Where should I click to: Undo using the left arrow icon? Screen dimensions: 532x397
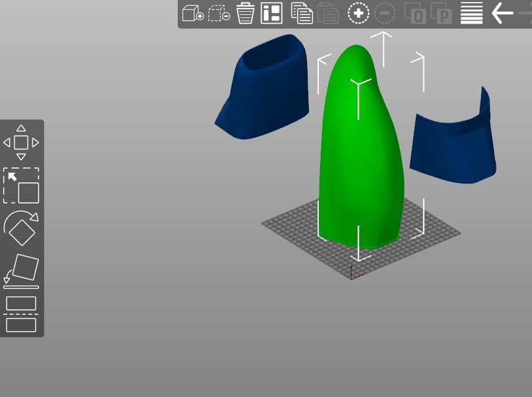[502, 13]
